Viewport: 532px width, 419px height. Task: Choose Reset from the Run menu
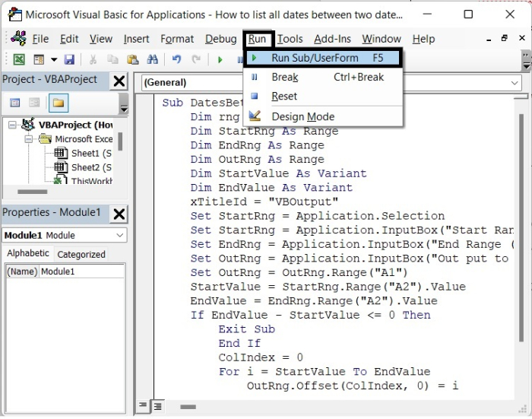(323, 97)
